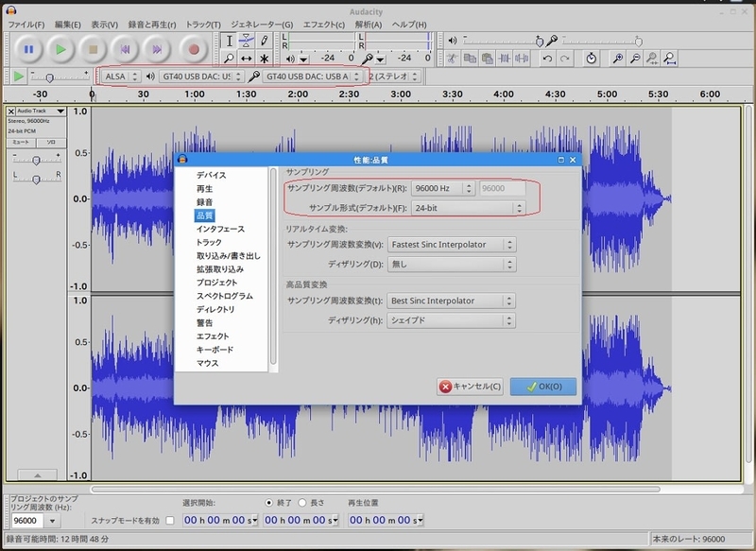Screen dimensions: 756x551
Task: Click the Zoom Out icon
Action: pos(635,59)
